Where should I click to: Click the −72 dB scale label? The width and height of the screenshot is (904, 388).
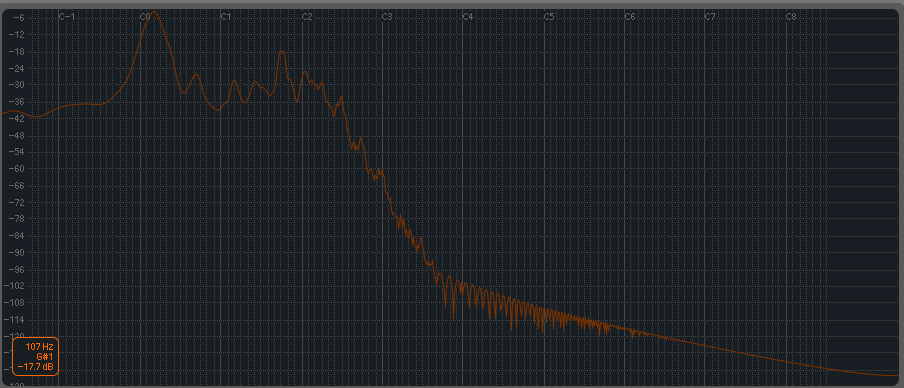pyautogui.click(x=16, y=202)
